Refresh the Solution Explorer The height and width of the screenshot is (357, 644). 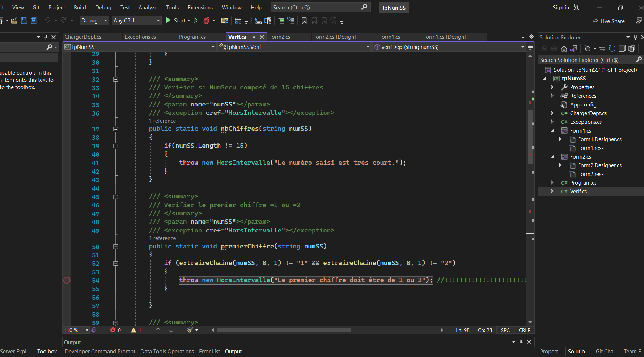[612, 49]
